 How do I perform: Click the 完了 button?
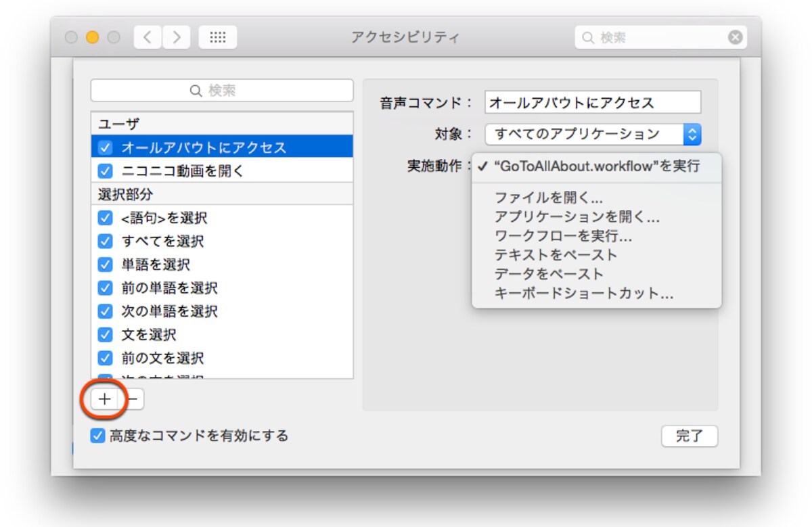coord(690,436)
